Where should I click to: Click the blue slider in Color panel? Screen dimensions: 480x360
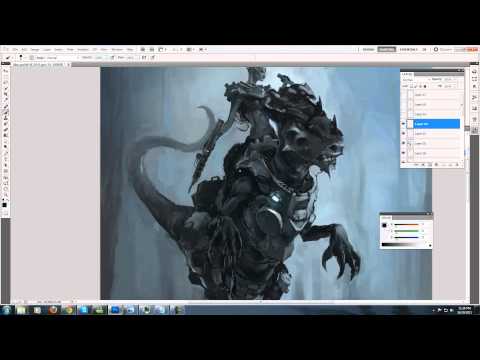click(407, 237)
